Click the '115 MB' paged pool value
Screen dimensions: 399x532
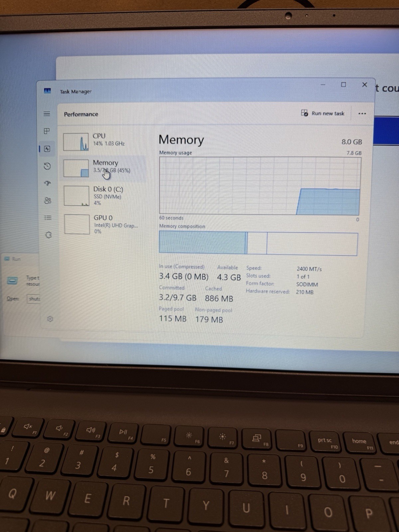click(x=173, y=319)
